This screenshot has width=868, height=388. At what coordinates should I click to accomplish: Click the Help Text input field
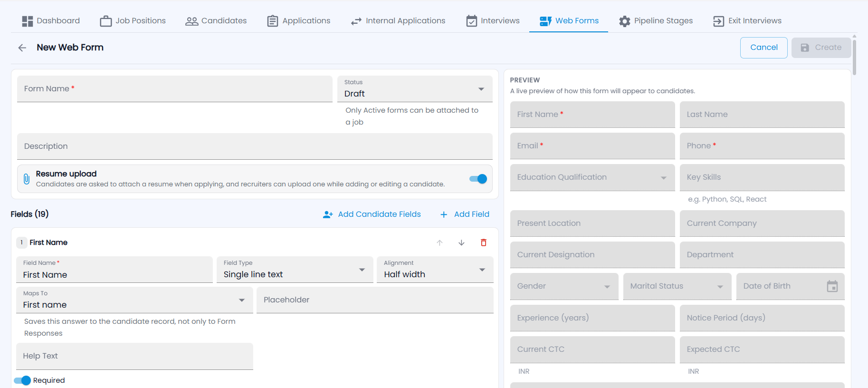pos(134,356)
